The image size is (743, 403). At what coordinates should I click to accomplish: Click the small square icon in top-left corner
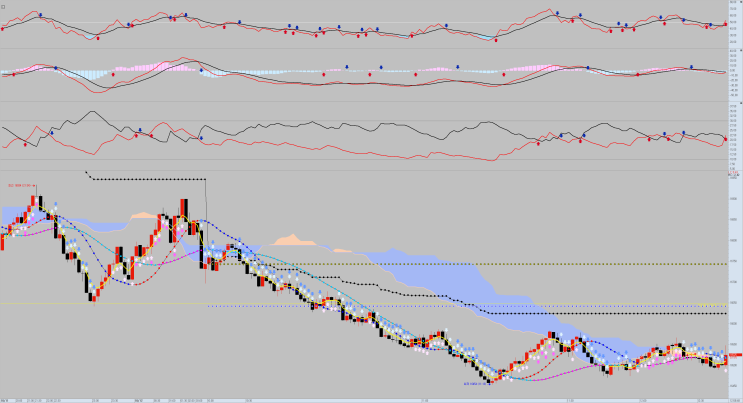pos(3,7)
